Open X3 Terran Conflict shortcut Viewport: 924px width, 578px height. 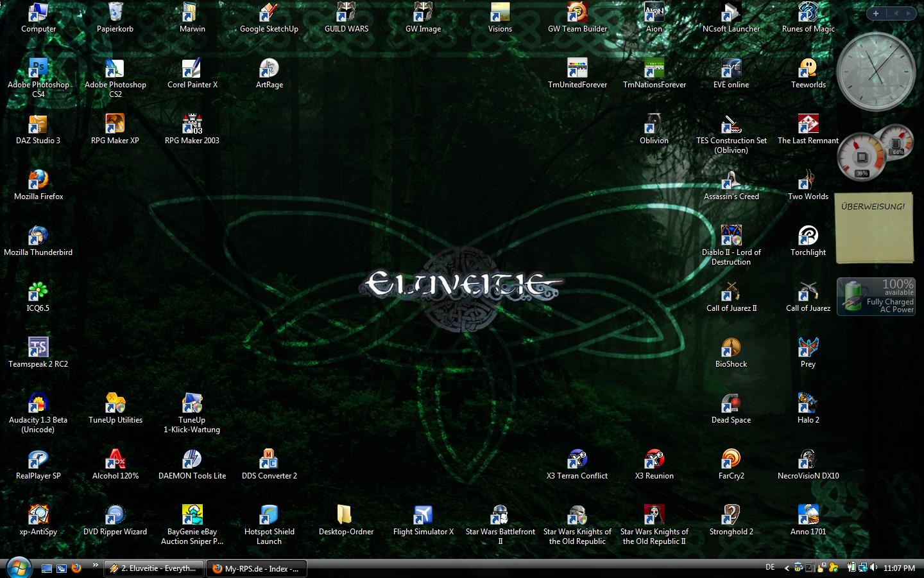(x=577, y=464)
